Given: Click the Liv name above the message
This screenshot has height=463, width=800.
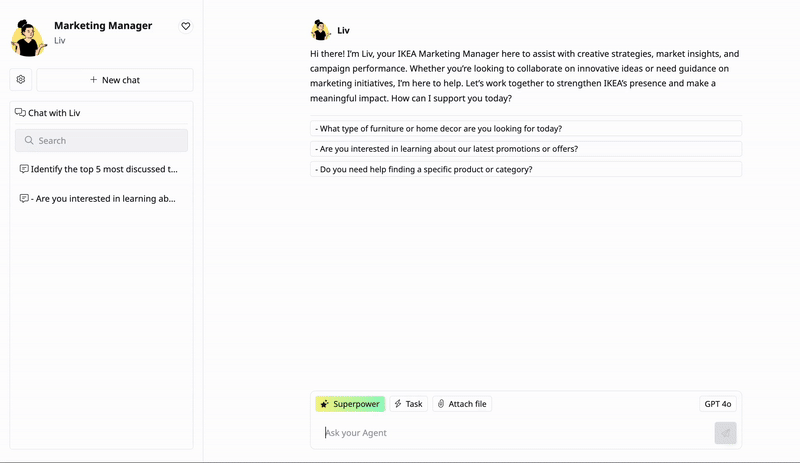Looking at the screenshot, I should [343, 30].
